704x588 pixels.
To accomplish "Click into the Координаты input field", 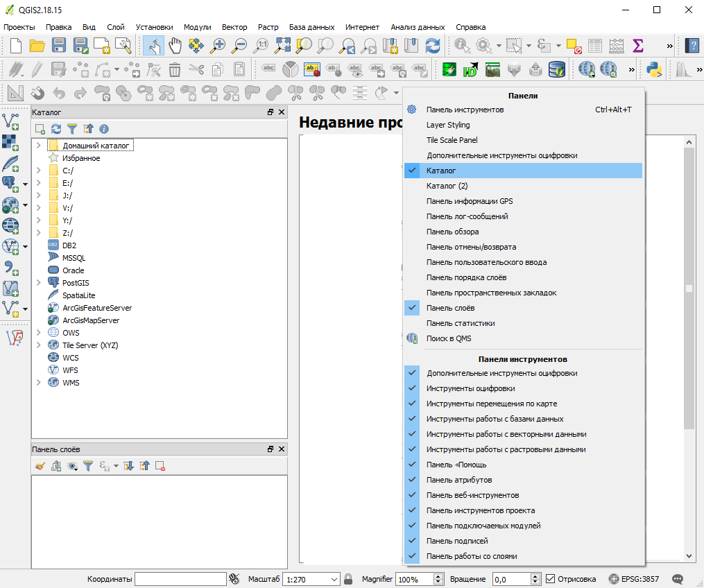I will point(180,579).
